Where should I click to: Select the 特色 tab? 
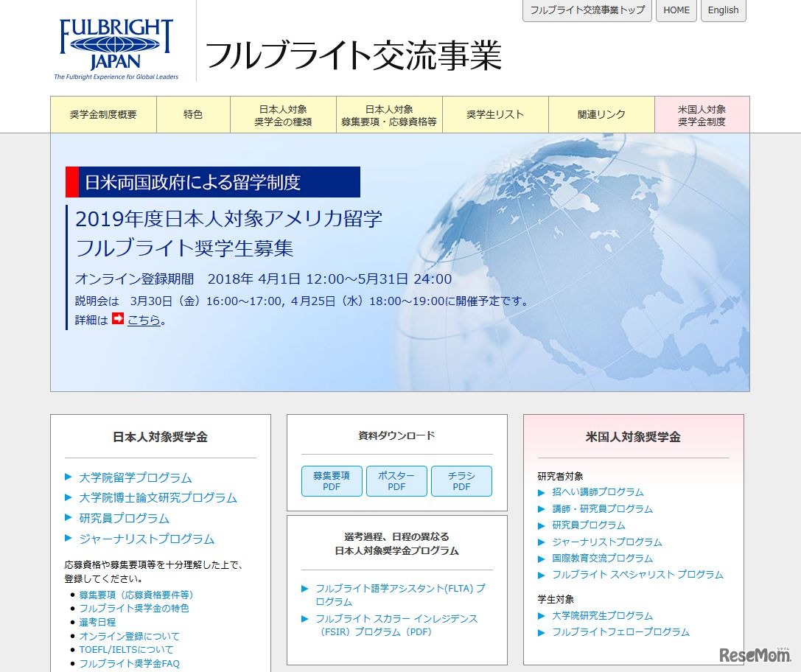[193, 114]
